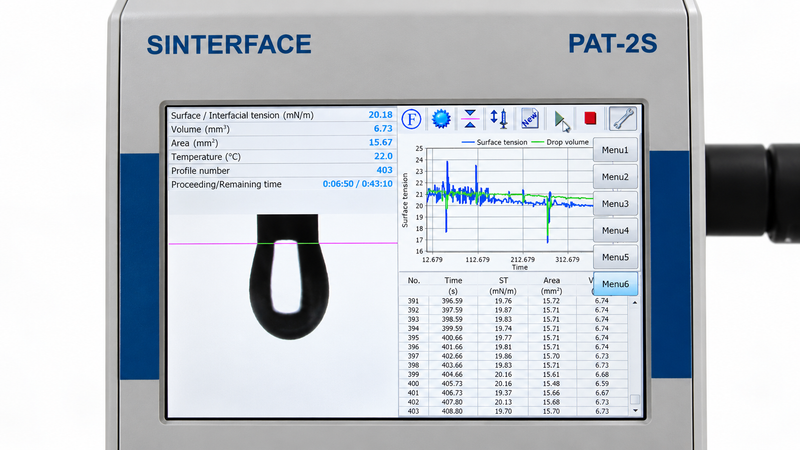Viewport: 800px width, 450px height.
Task: Select table row number 391
Action: point(413,301)
